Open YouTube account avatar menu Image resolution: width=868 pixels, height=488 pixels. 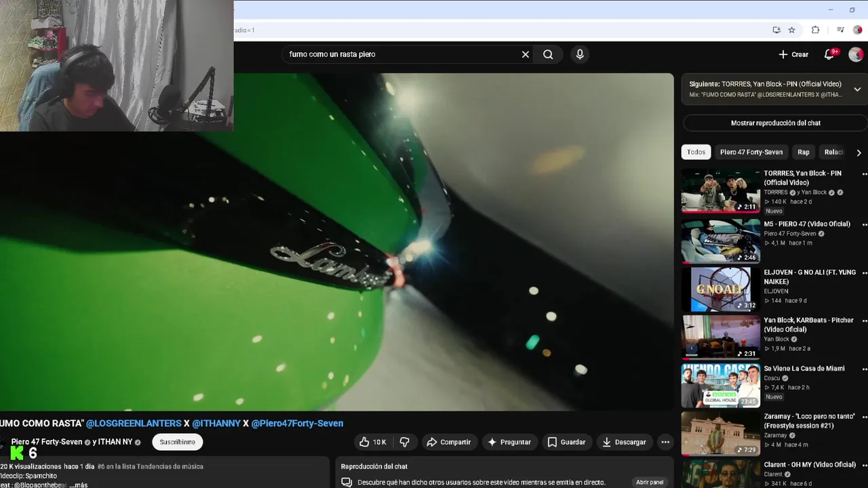point(856,54)
